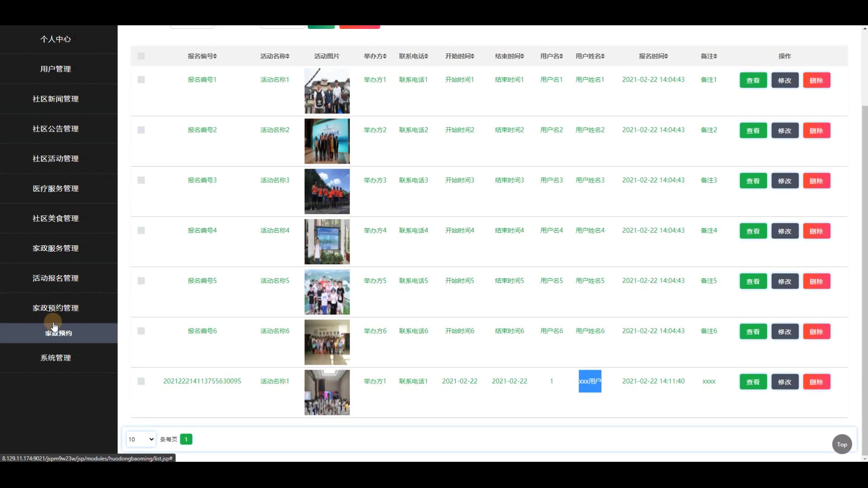Open the activity image thumbnail for 报名编号1

(327, 91)
